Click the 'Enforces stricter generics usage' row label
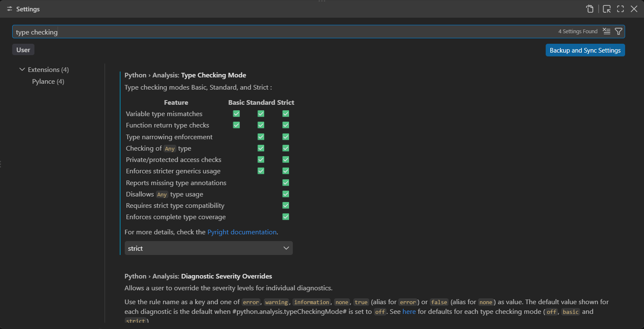 click(173, 171)
